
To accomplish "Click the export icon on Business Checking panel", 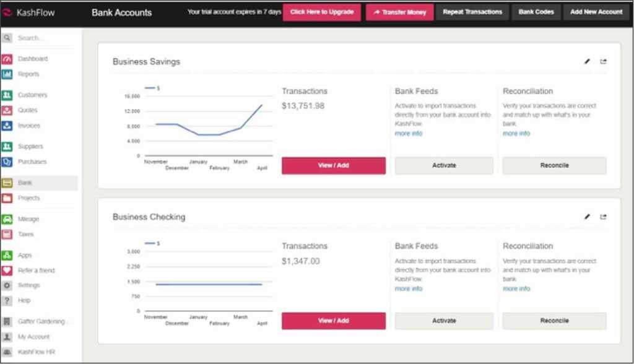I will pyautogui.click(x=604, y=217).
